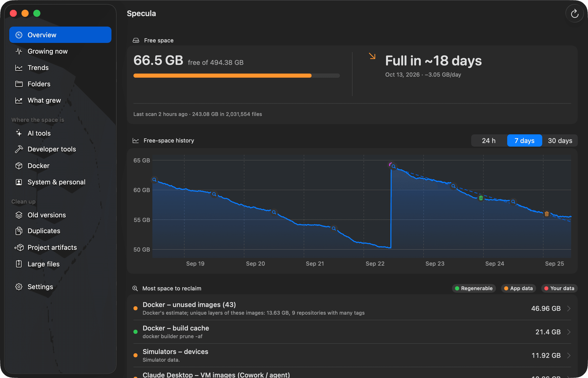
Task: Click the Project artifacts box icon
Action: click(19, 247)
